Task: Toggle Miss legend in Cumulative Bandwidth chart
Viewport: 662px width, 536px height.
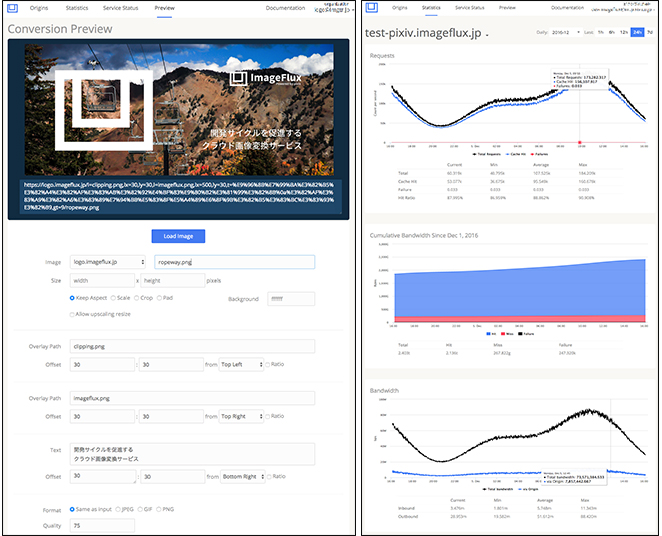Action: click(507, 334)
